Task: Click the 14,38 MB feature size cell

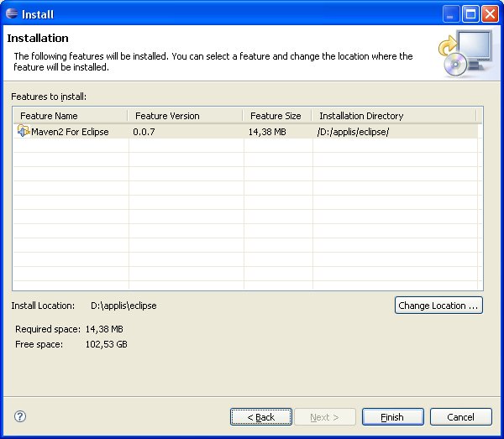Action: point(268,132)
